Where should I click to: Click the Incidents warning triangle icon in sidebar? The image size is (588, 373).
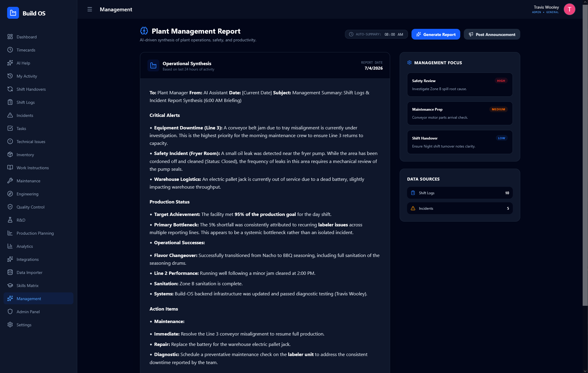(10, 115)
